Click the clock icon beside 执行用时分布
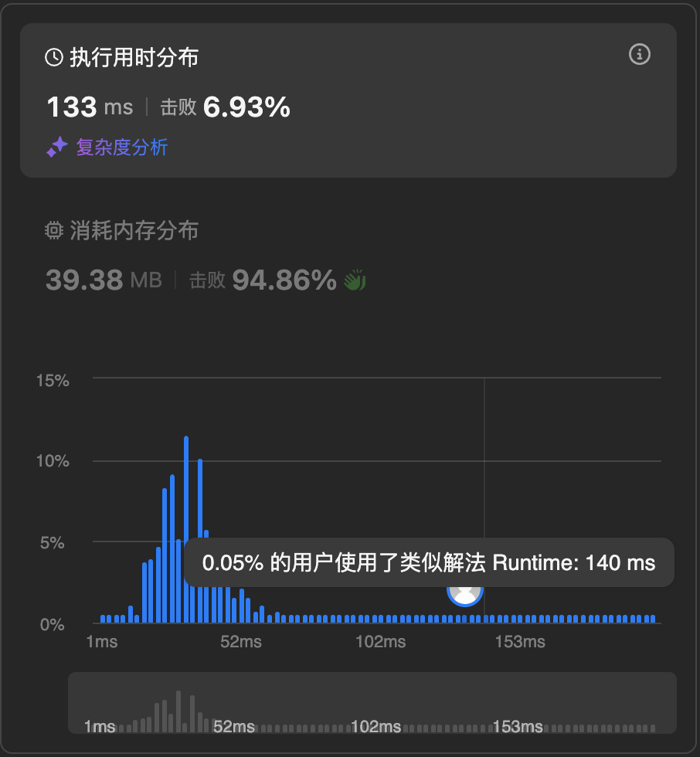 [x=54, y=57]
